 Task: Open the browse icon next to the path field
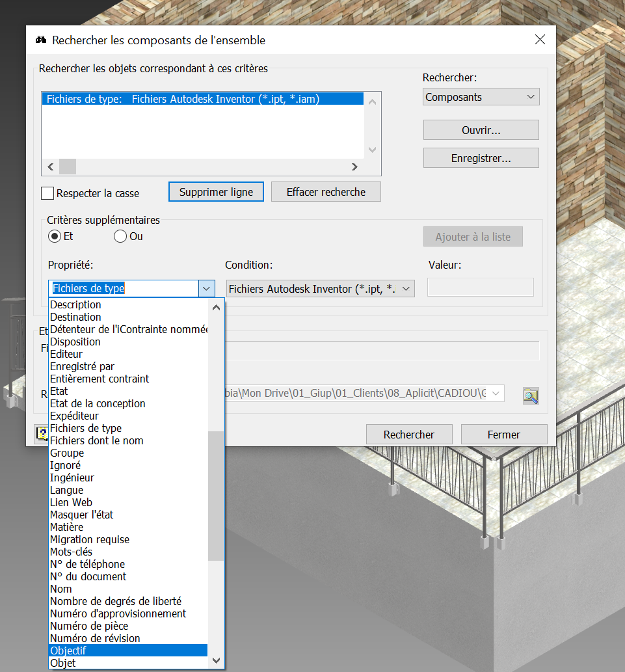click(530, 396)
